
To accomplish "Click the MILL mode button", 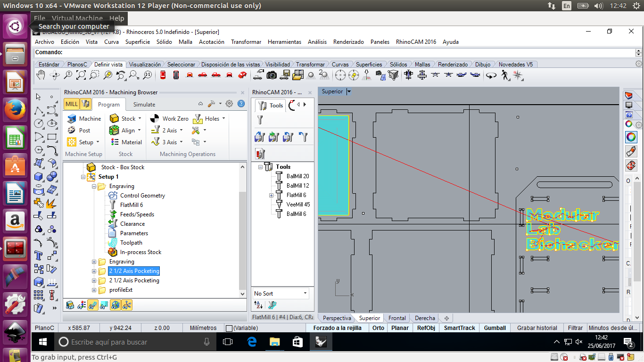I will coord(72,104).
